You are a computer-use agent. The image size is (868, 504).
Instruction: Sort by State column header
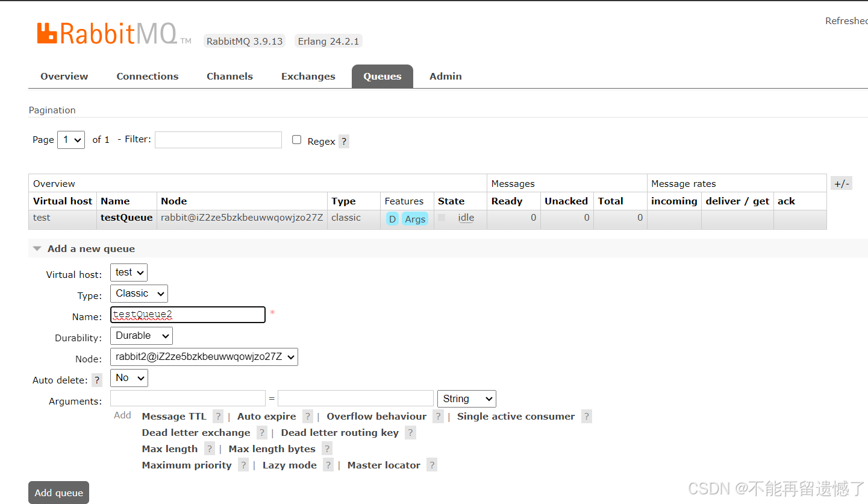coord(451,201)
